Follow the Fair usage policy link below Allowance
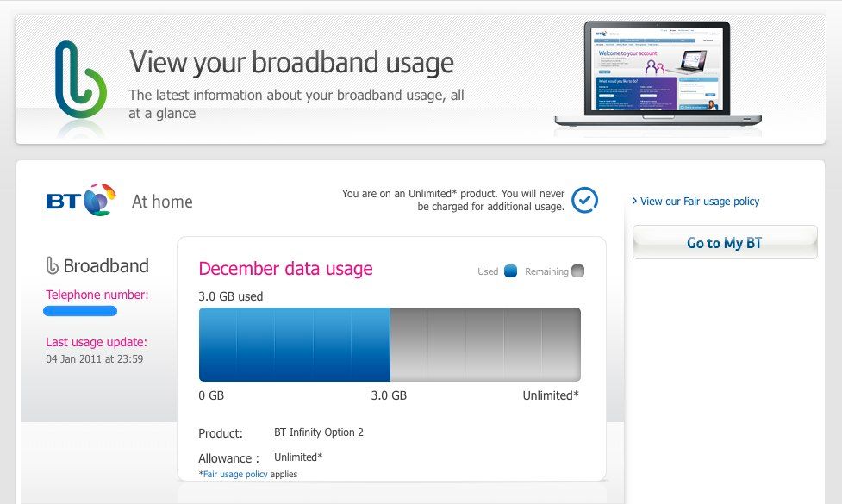842x504 pixels. point(235,474)
